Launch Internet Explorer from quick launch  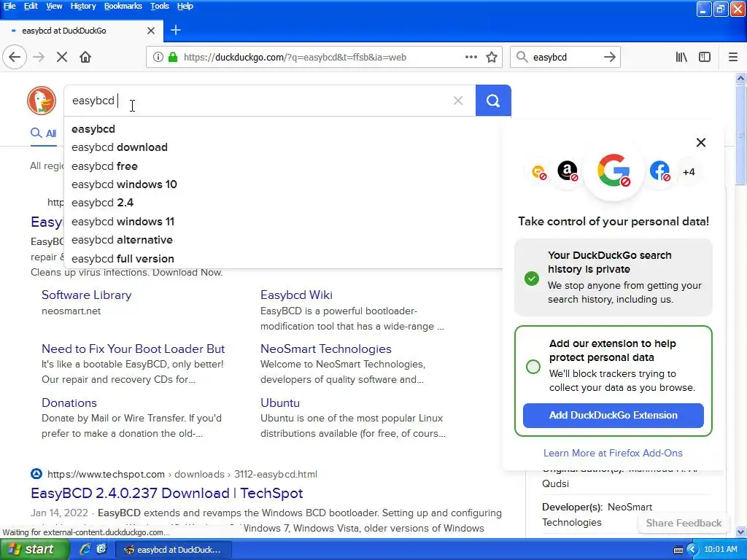(x=85, y=550)
